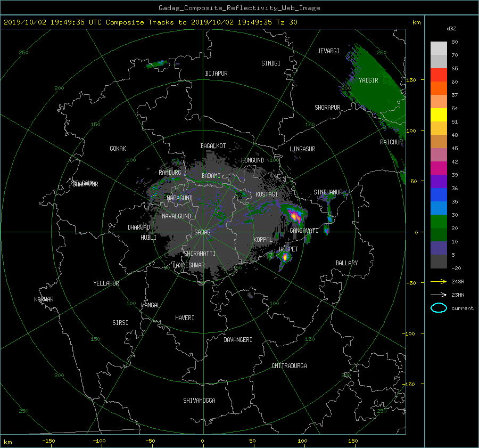
Task: Click the UTC Composite Tracks timestamp header
Action: (150, 22)
